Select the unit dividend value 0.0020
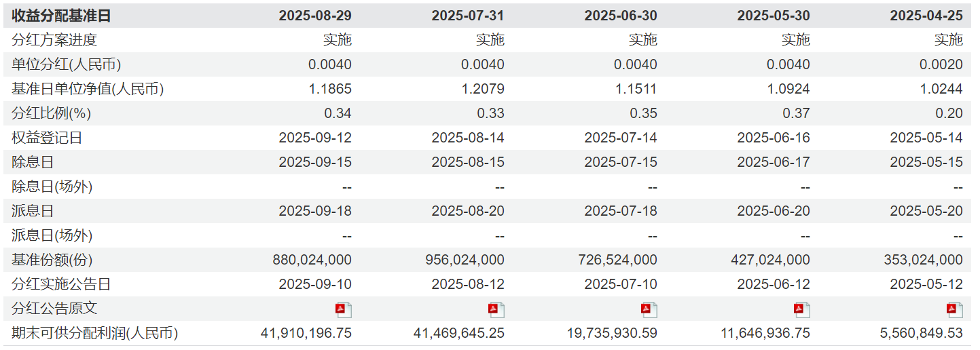The width and height of the screenshot is (980, 350). [x=941, y=64]
